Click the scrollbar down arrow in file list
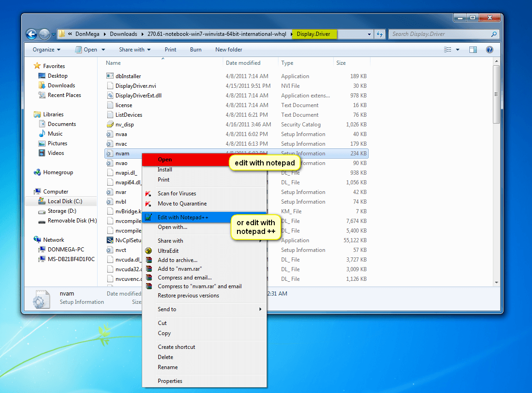The height and width of the screenshot is (393, 532). [497, 282]
